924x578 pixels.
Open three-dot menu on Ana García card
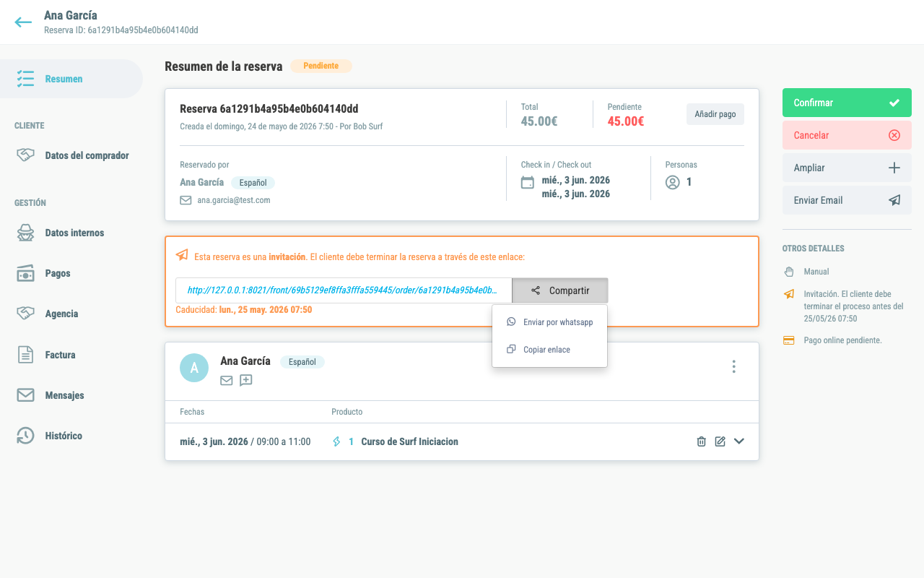733,367
